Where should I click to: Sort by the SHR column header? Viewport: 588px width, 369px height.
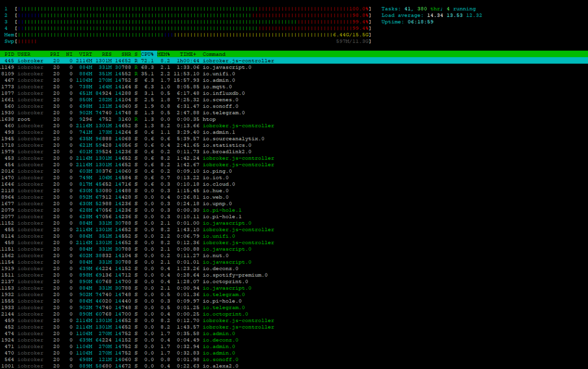pos(126,54)
